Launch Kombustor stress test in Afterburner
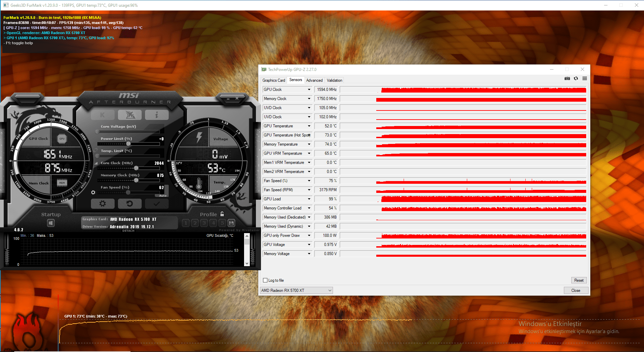644x352 pixels. tap(103, 115)
